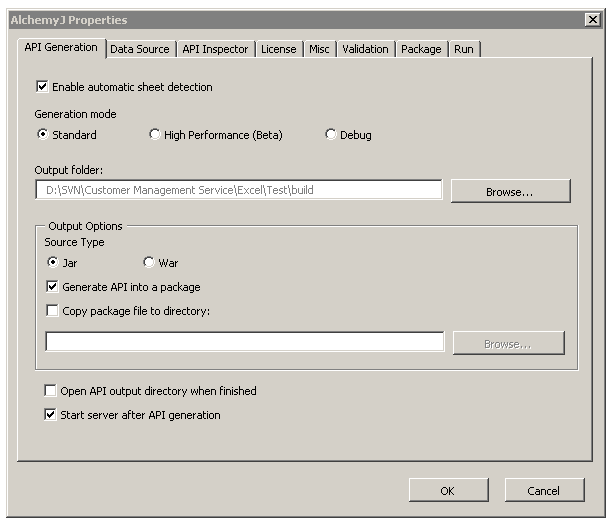This screenshot has height=532, width=613.
Task: Go to the Validation tab
Action: click(x=366, y=49)
